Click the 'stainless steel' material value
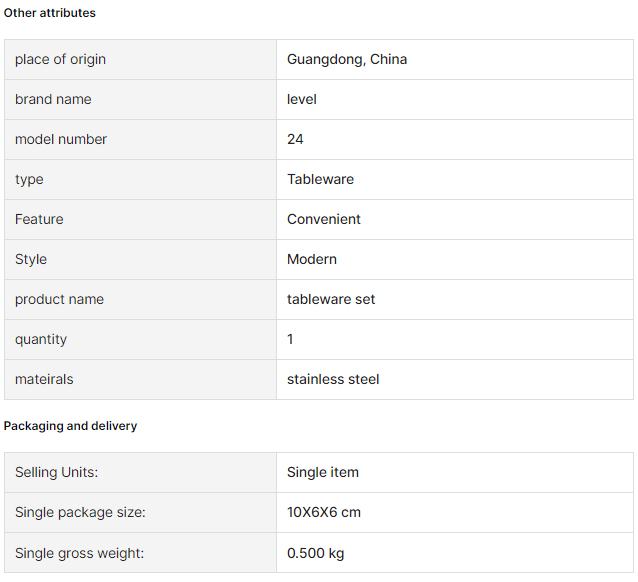Viewport: 638px width, 582px height. pyautogui.click(x=333, y=379)
